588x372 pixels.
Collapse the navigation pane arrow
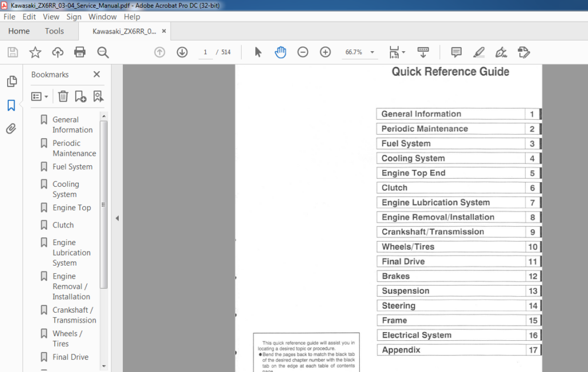click(117, 218)
